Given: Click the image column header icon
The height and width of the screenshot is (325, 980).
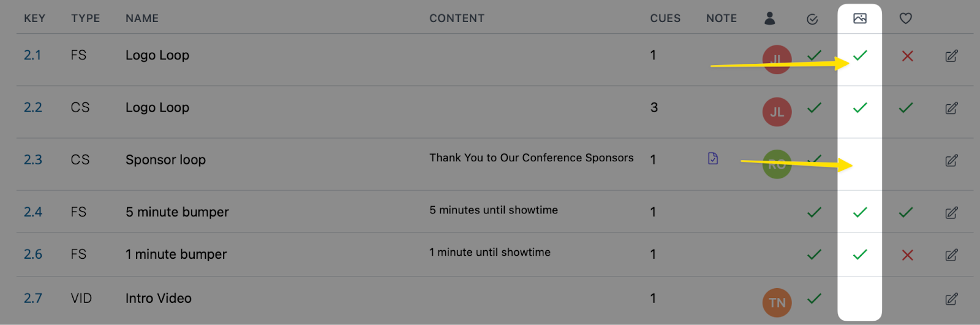Looking at the screenshot, I should (x=860, y=18).
